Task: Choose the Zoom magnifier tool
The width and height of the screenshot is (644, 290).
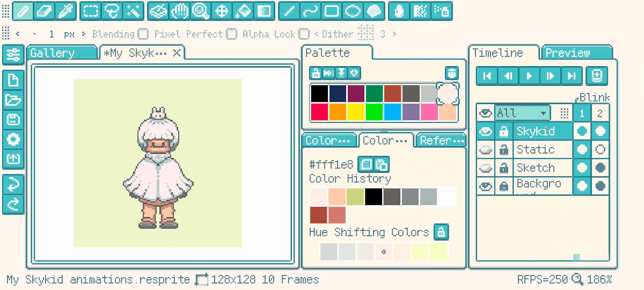Action: [x=201, y=11]
